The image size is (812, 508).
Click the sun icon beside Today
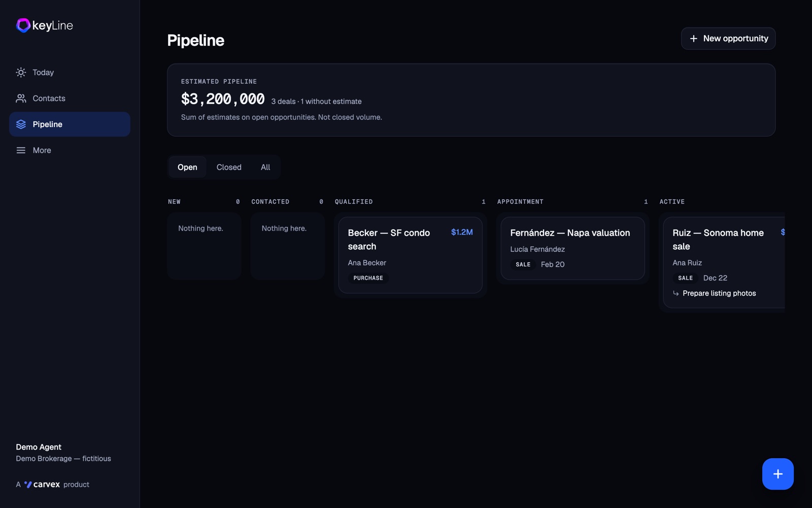(21, 73)
